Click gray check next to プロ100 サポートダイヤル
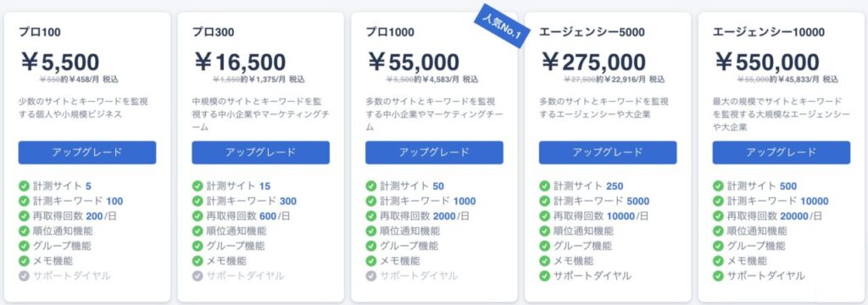868x305 pixels. 24,275
